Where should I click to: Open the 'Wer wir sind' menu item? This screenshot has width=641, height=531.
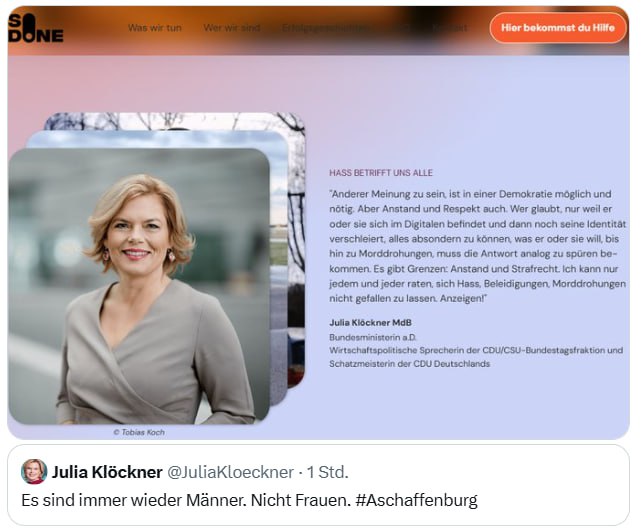pos(232,28)
